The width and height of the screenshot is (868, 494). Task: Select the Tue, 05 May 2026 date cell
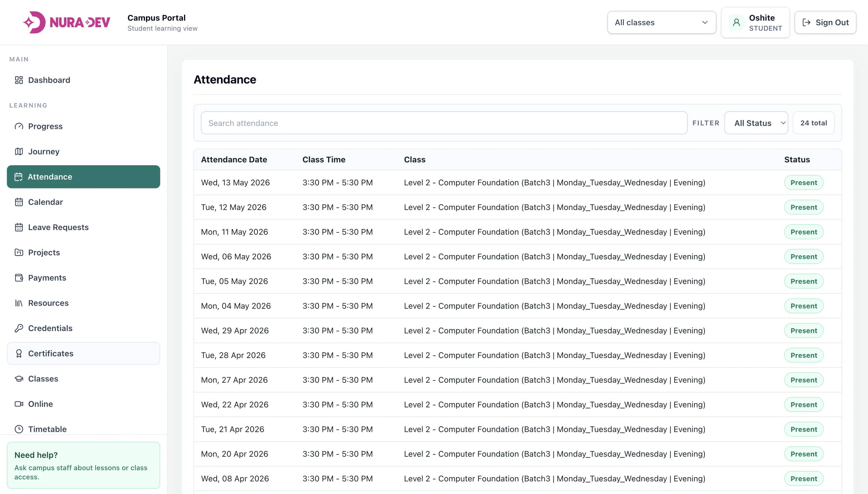(234, 281)
